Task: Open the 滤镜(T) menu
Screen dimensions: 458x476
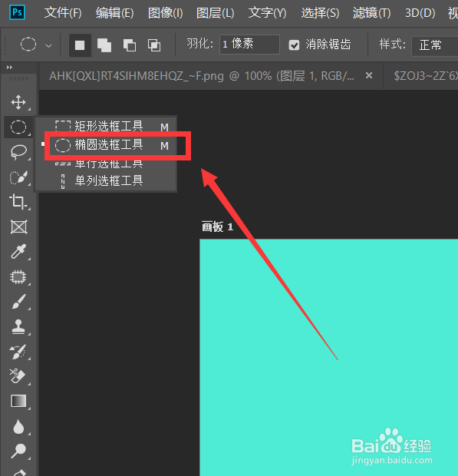Action: (x=371, y=13)
